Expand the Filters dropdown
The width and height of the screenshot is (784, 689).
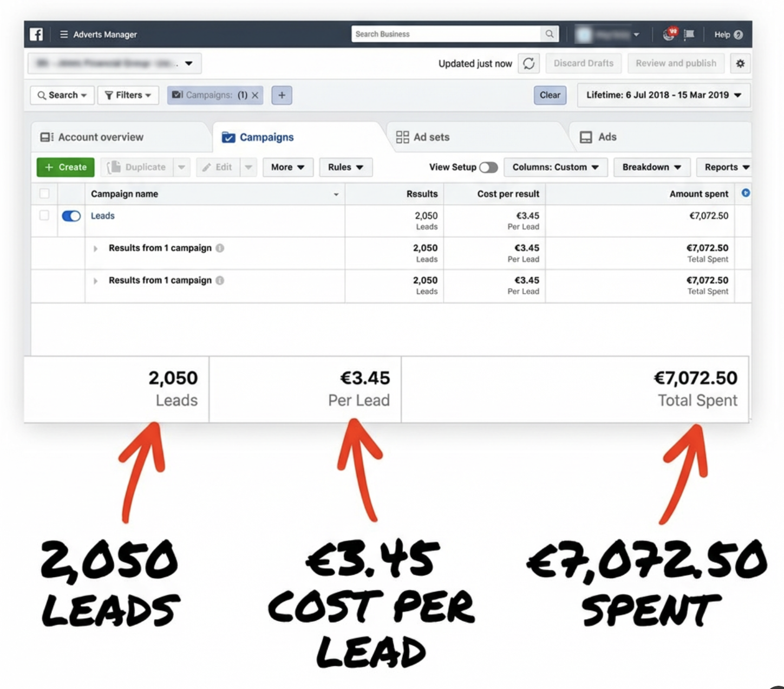coord(128,95)
